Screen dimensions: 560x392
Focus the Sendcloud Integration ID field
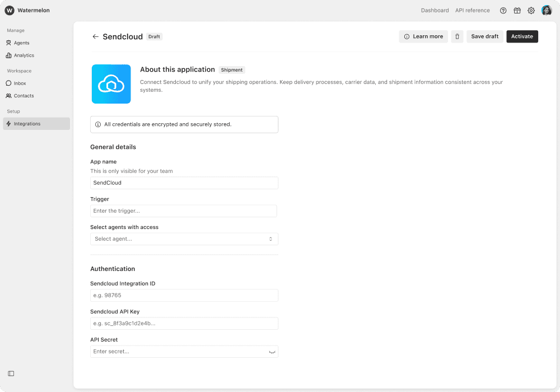coord(184,296)
